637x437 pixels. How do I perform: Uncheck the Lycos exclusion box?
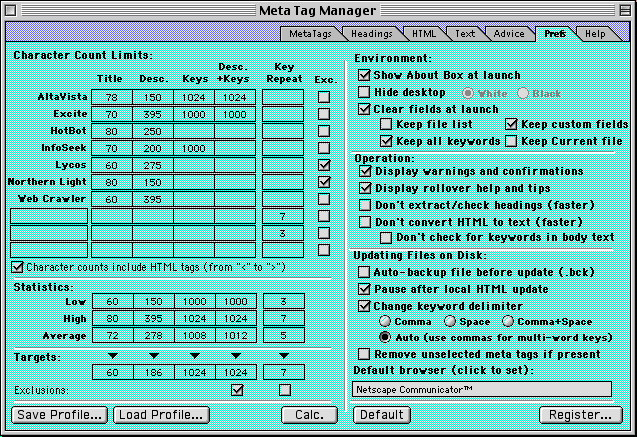click(x=324, y=165)
